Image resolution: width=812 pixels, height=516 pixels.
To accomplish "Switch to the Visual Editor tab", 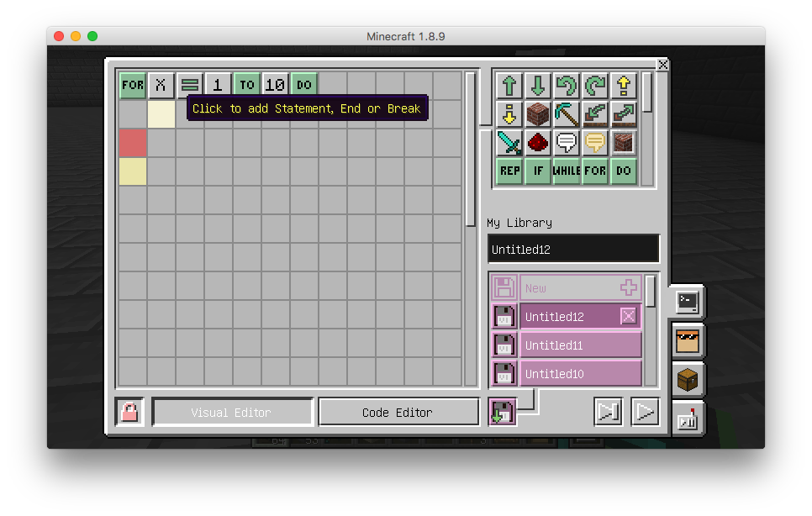I will [233, 412].
